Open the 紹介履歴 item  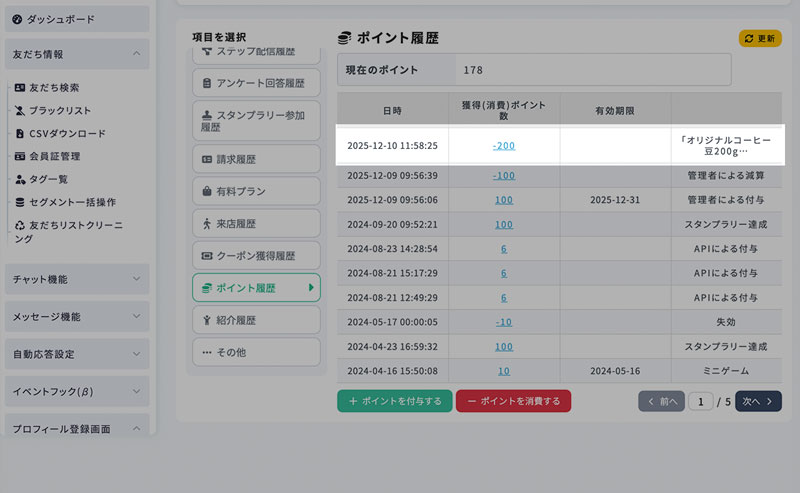point(256,320)
